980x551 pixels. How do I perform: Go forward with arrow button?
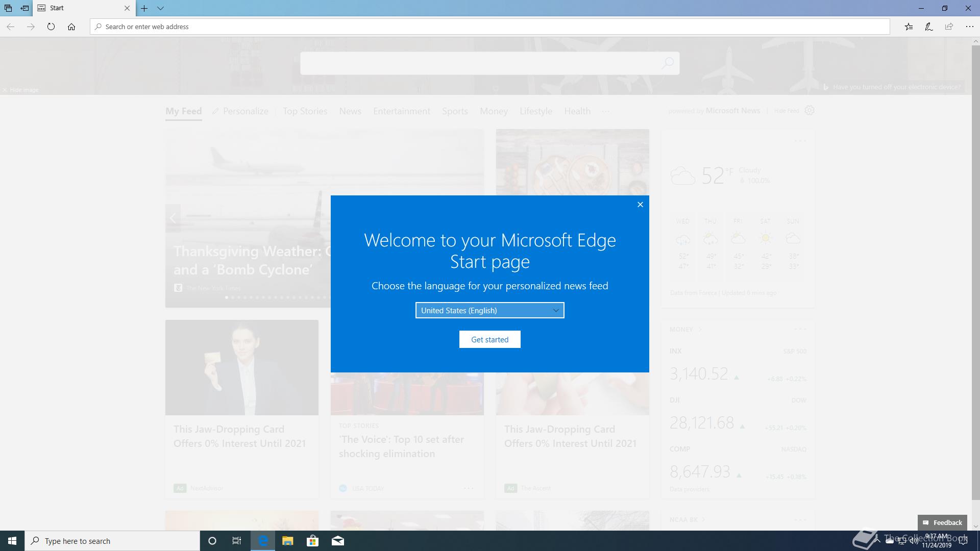coord(31,27)
